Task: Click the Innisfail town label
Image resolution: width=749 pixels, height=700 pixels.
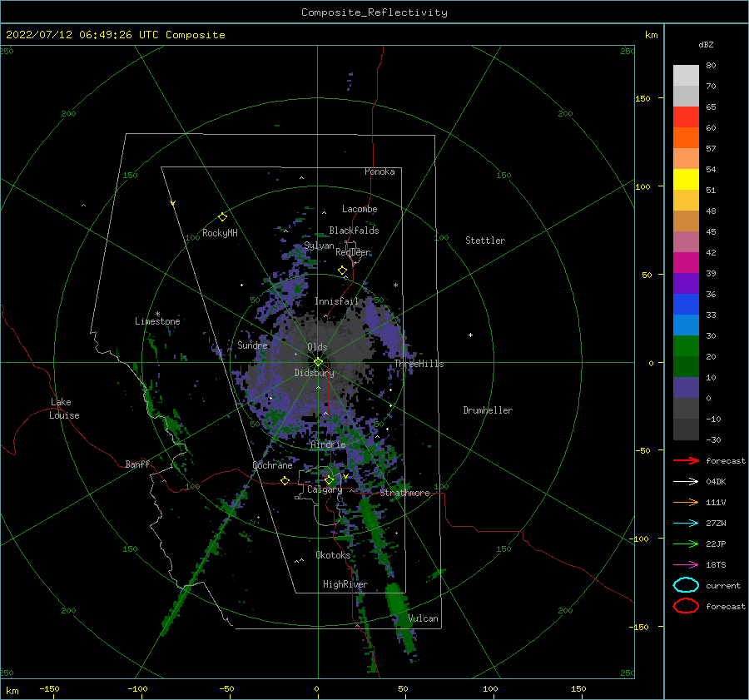Action: [x=336, y=301]
